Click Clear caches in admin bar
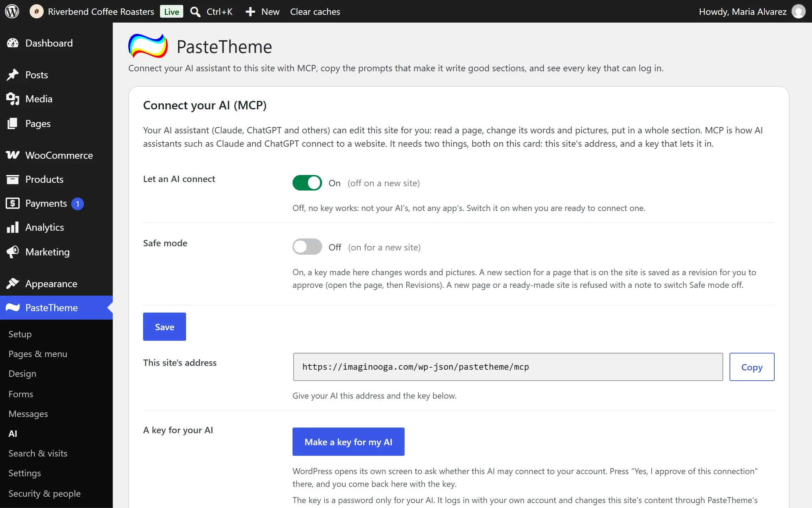Viewport: 812px width, 508px height. click(315, 12)
